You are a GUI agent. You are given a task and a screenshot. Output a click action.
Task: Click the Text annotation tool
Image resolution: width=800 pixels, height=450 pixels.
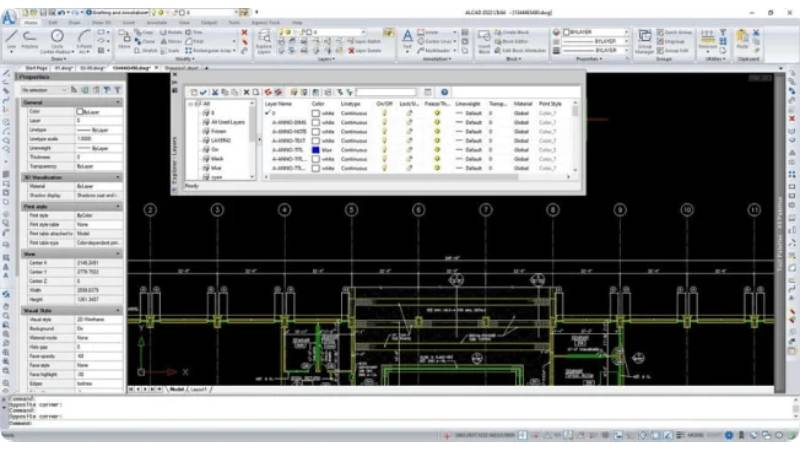tap(407, 40)
